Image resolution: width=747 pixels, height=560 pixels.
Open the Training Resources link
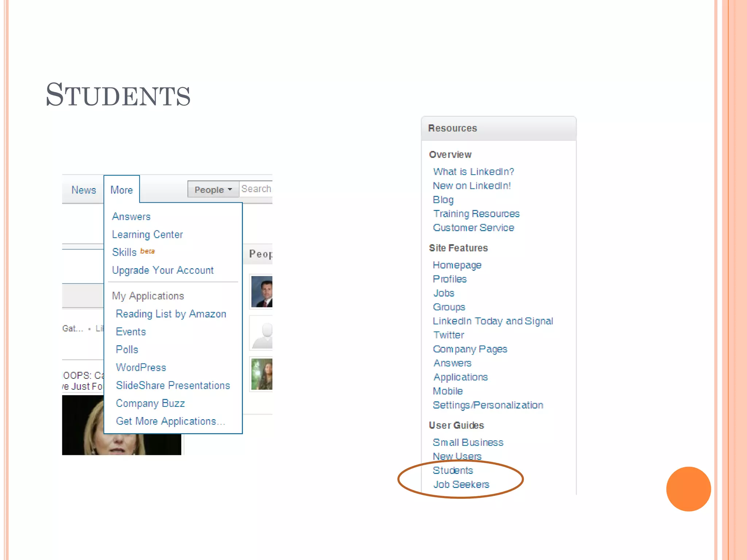(x=476, y=214)
